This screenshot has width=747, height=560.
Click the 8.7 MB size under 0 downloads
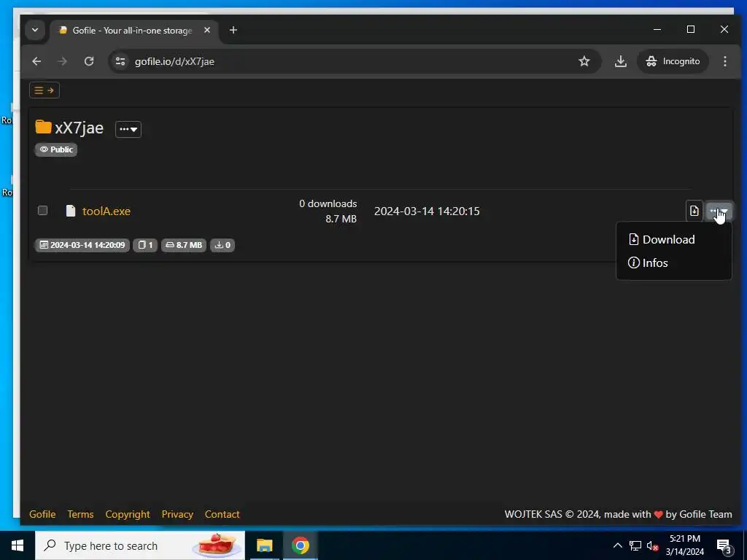point(341,219)
